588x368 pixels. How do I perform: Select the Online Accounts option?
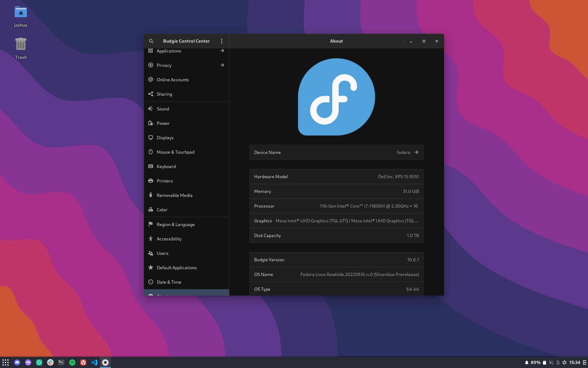[172, 80]
